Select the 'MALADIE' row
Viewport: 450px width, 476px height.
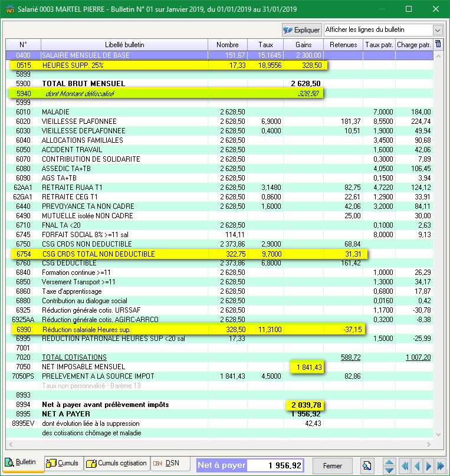(219, 112)
